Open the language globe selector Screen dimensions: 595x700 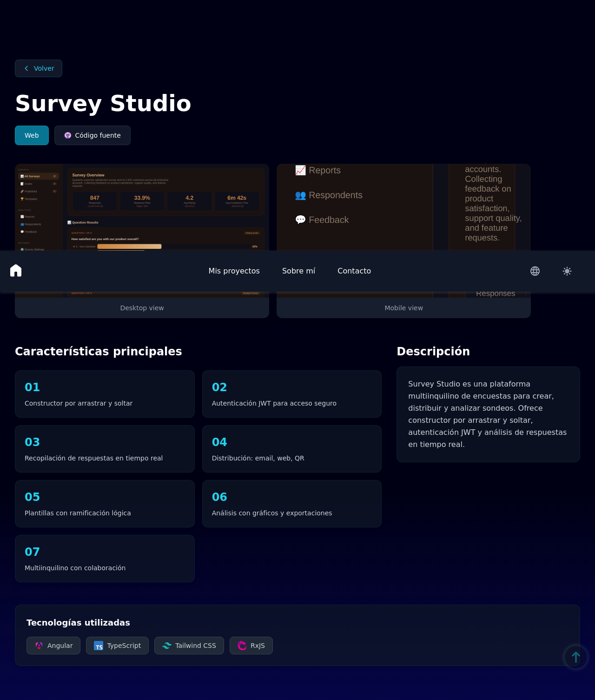(535, 271)
